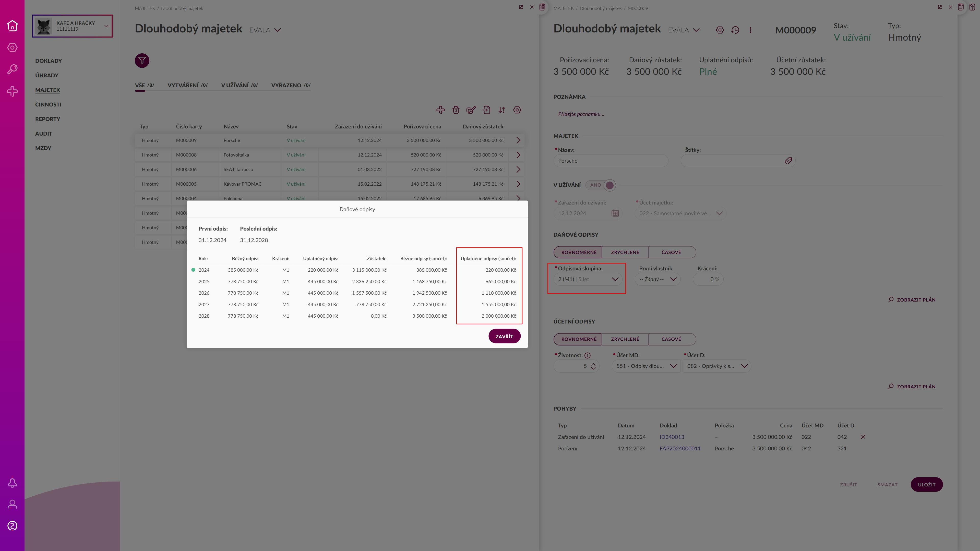Click the three-dot more options icon

750,30
